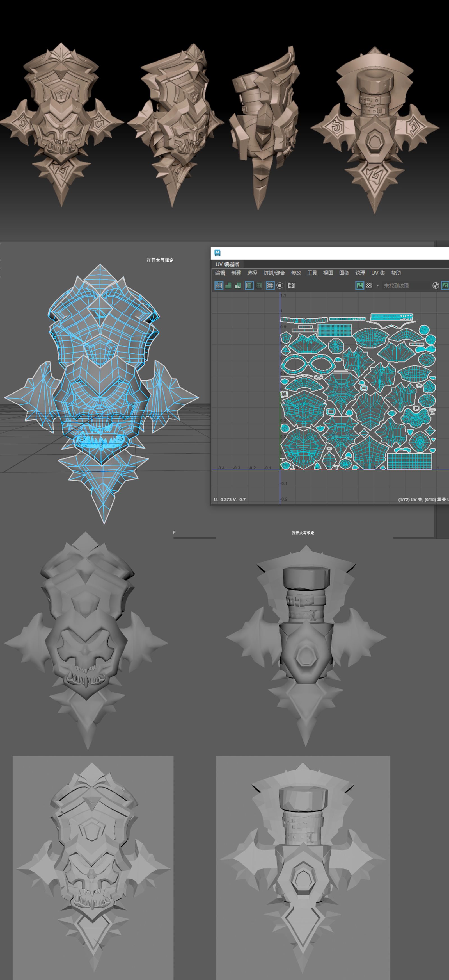
Task: Click the U: 0.373 V: 0.7 coordinate readout
Action: point(230,499)
